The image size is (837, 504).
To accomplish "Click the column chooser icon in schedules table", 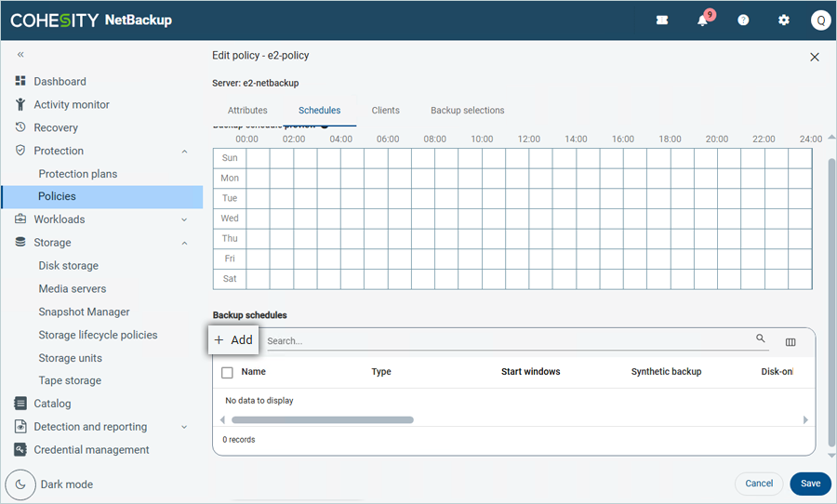I will coord(790,341).
